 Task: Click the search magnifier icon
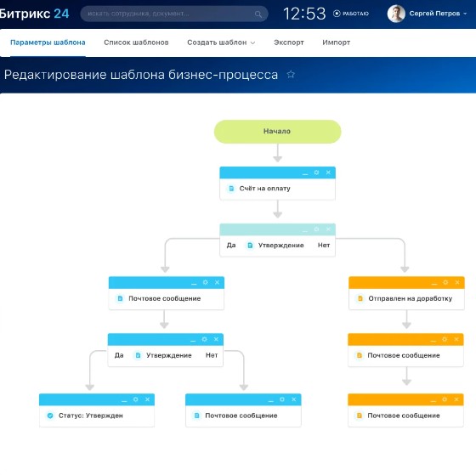click(258, 14)
